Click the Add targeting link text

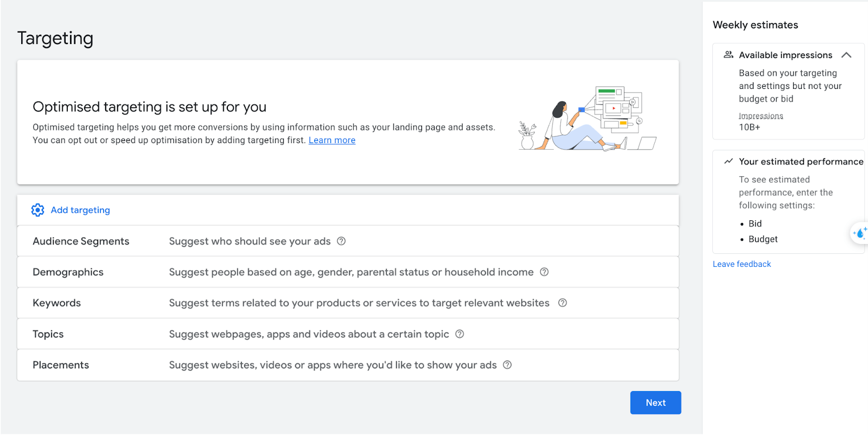(x=80, y=210)
